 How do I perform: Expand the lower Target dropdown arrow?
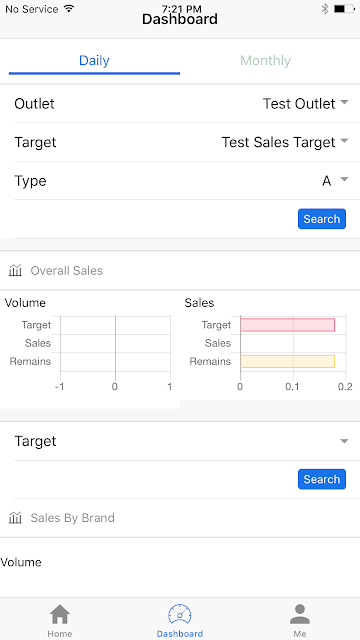pyautogui.click(x=344, y=441)
